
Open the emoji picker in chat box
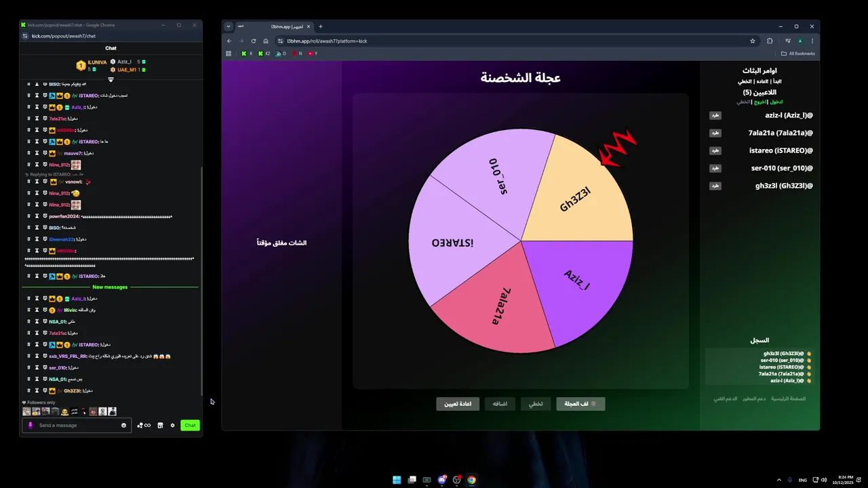click(x=123, y=426)
